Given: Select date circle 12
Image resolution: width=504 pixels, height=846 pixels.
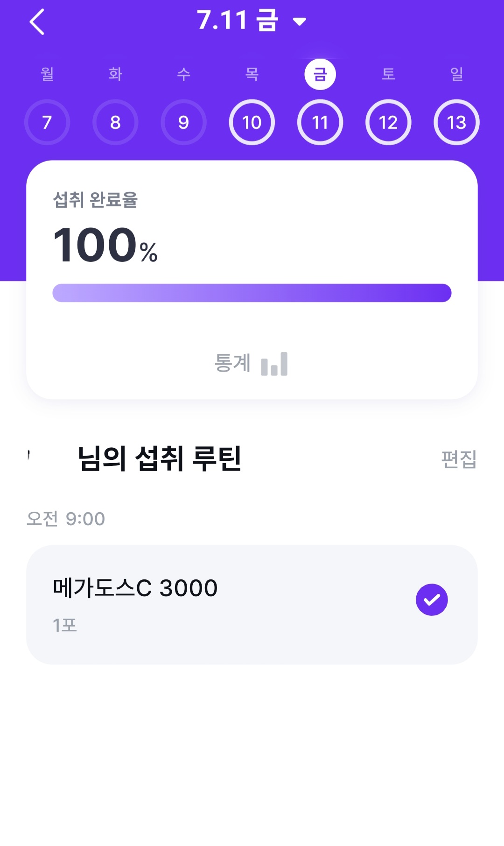Looking at the screenshot, I should (x=388, y=122).
